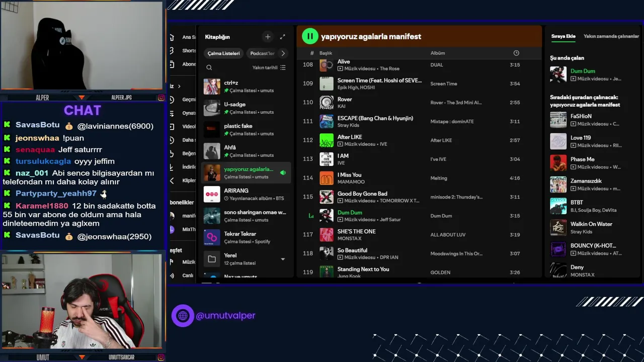Sort by Albüm column header

click(438, 53)
